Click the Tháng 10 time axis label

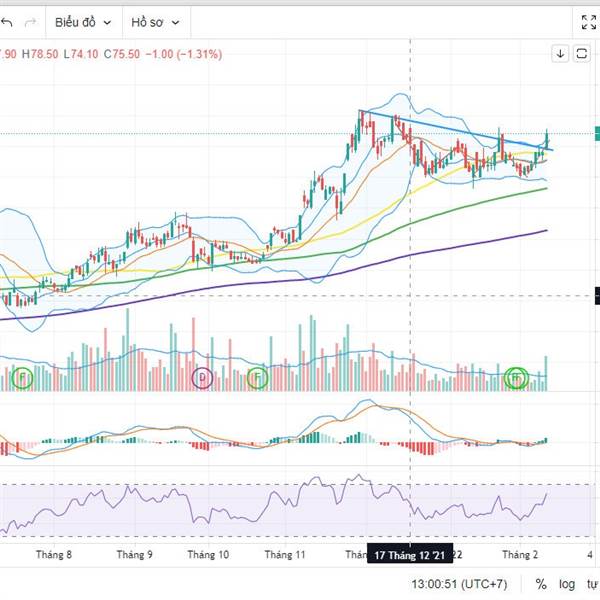point(208,554)
